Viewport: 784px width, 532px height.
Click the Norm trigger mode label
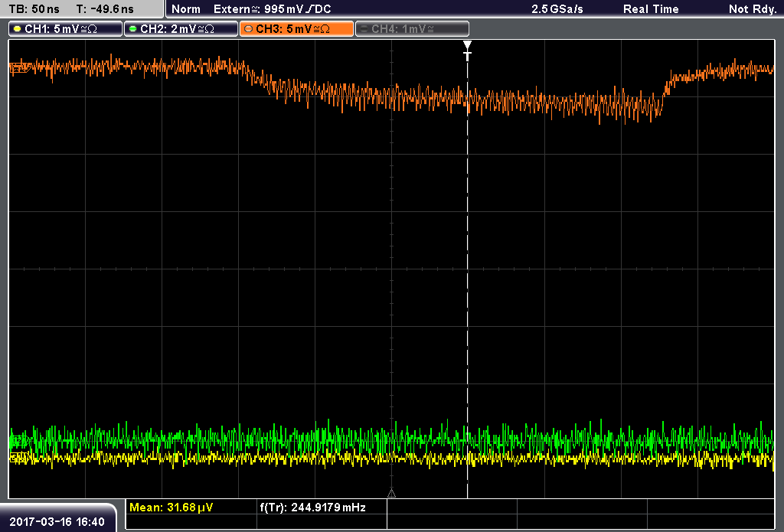[185, 9]
